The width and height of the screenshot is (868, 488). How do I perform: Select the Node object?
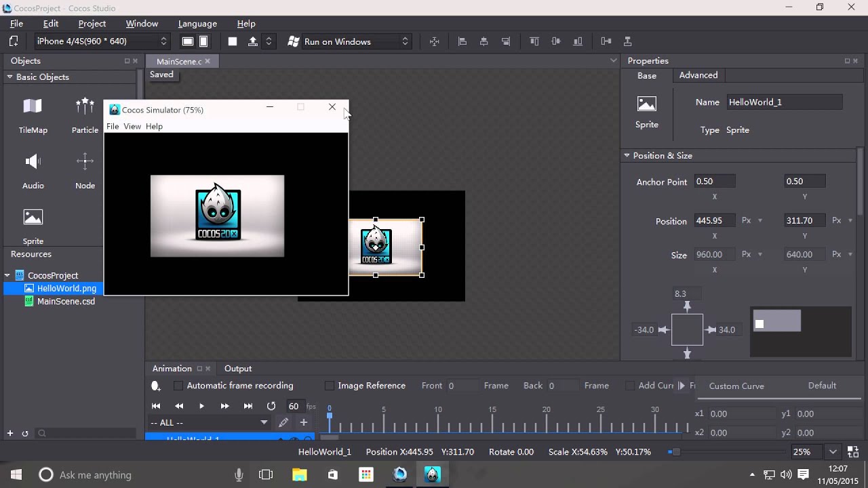[x=85, y=171]
